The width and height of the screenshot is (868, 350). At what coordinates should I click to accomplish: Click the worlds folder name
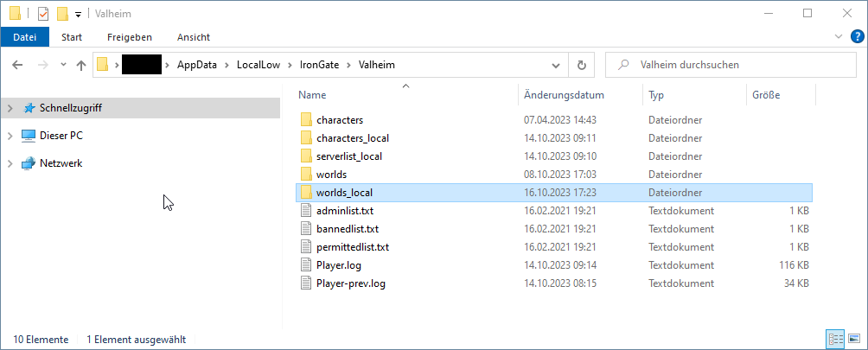(x=332, y=175)
